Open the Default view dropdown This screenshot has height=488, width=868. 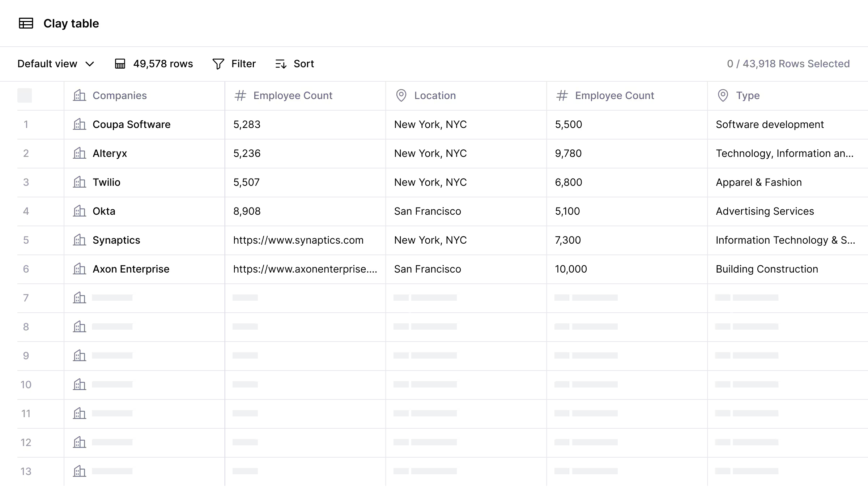(x=47, y=64)
